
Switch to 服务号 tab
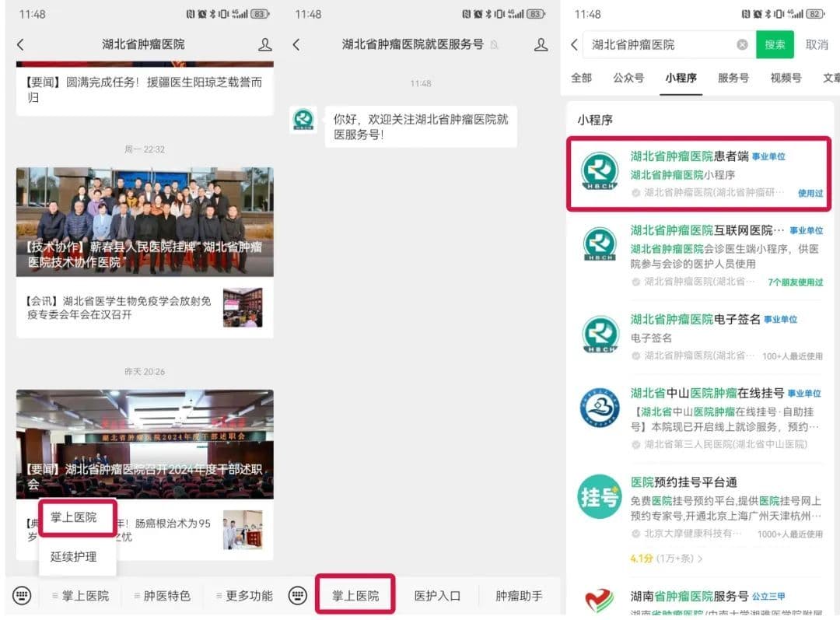click(733, 78)
